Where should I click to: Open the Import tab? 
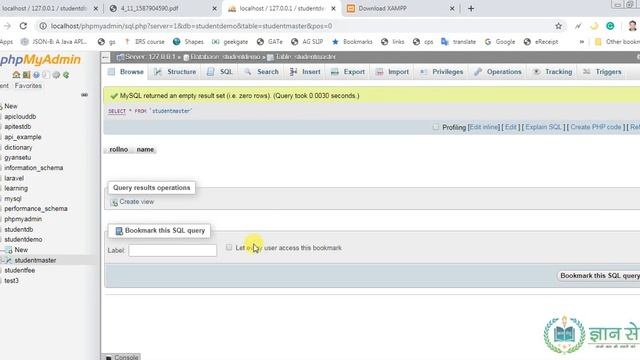pyautogui.click(x=392, y=72)
